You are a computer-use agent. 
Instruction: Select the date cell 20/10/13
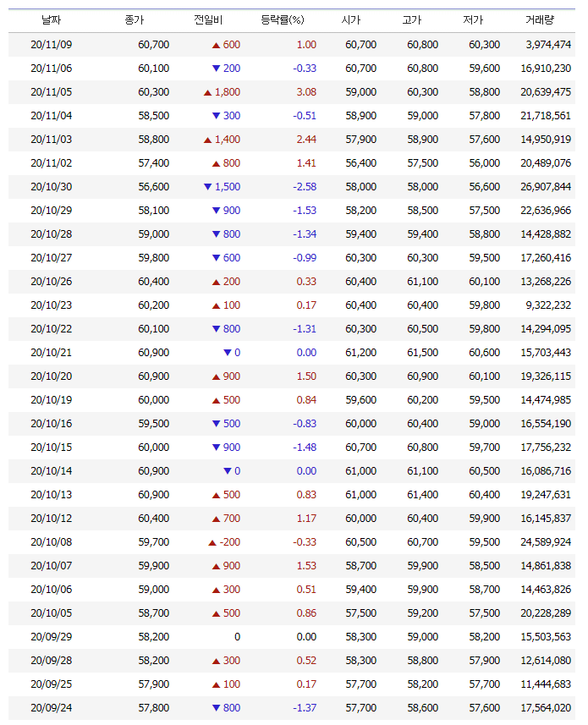click(52, 495)
